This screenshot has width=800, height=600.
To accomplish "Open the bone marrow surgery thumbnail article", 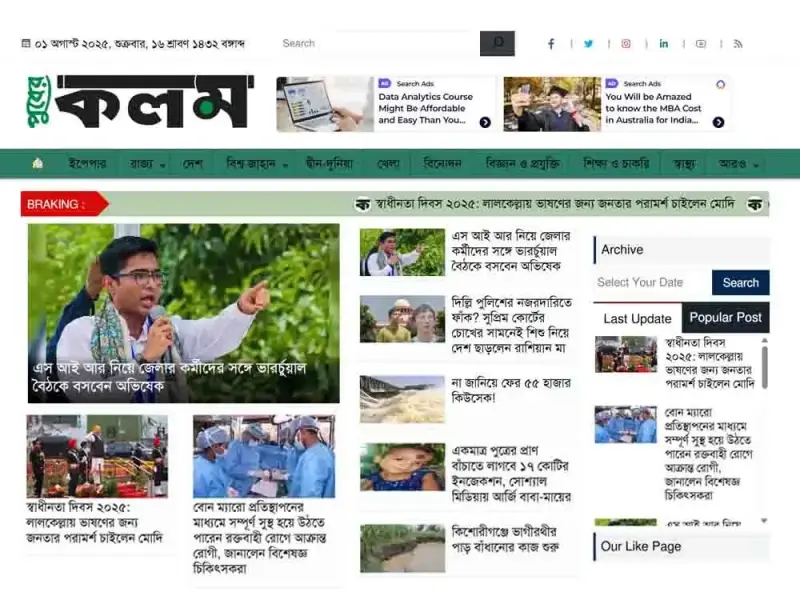I will pos(264,457).
